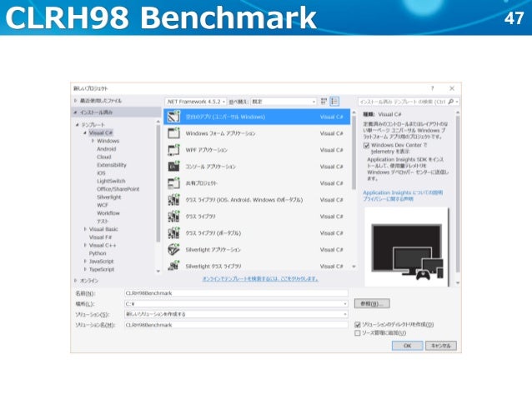Toggle add to source control checkbox

358,333
